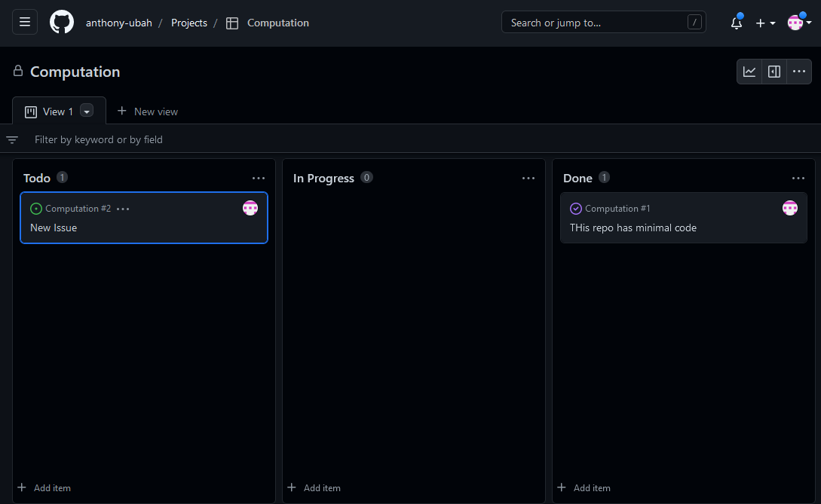Click open issue icon on Computation #2
The height and width of the screenshot is (504, 821).
[36, 209]
